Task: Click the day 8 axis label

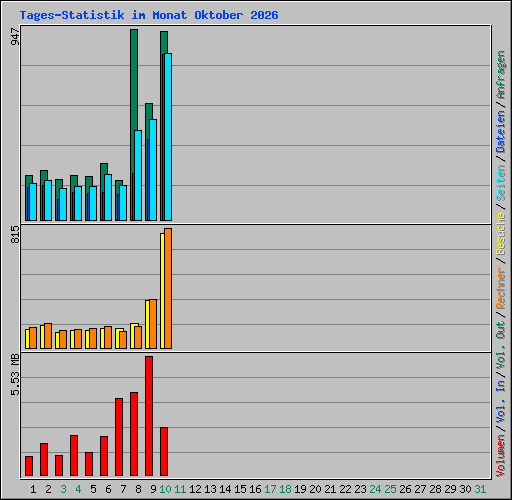Action: (138, 489)
